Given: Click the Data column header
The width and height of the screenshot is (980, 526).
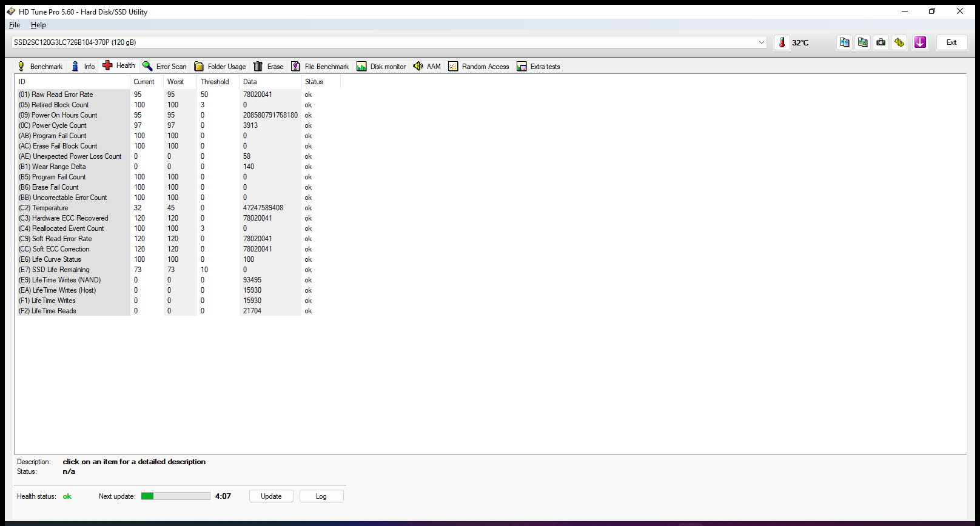Looking at the screenshot, I should click(270, 82).
